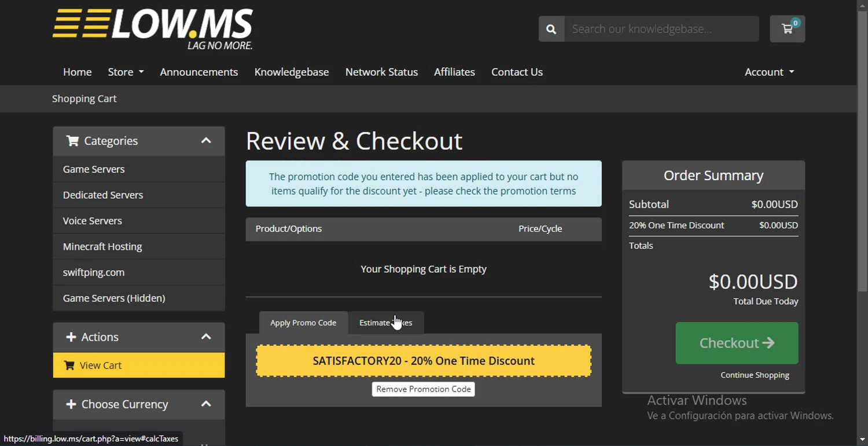Image resolution: width=868 pixels, height=446 pixels.
Task: Collapse the Choose Currency panel chevron
Action: pyautogui.click(x=206, y=404)
